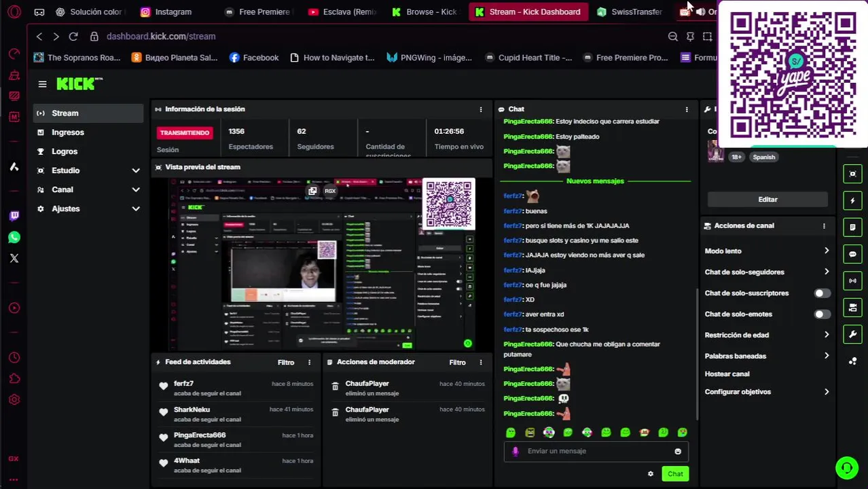Switch to the Esclava (Remix) YouTube tab

click(342, 12)
